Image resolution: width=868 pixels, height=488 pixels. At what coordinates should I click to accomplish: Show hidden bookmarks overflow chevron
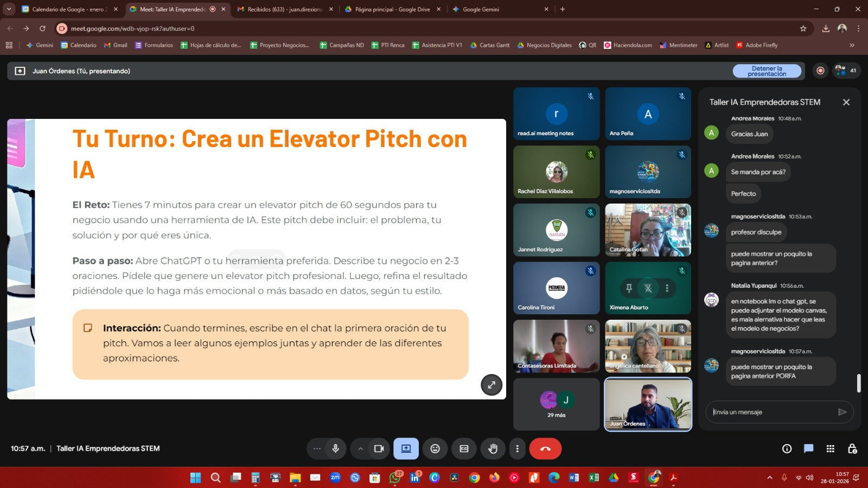tap(852, 45)
